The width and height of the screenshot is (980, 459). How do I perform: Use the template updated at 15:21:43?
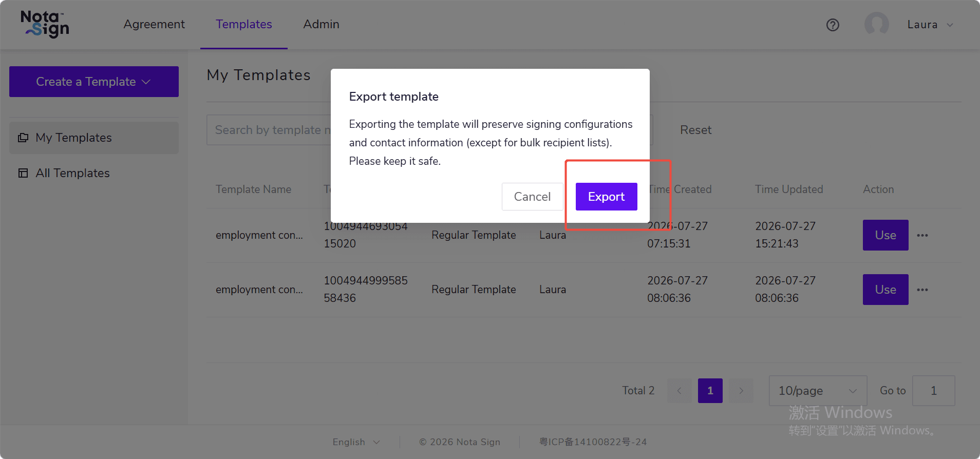pyautogui.click(x=885, y=235)
